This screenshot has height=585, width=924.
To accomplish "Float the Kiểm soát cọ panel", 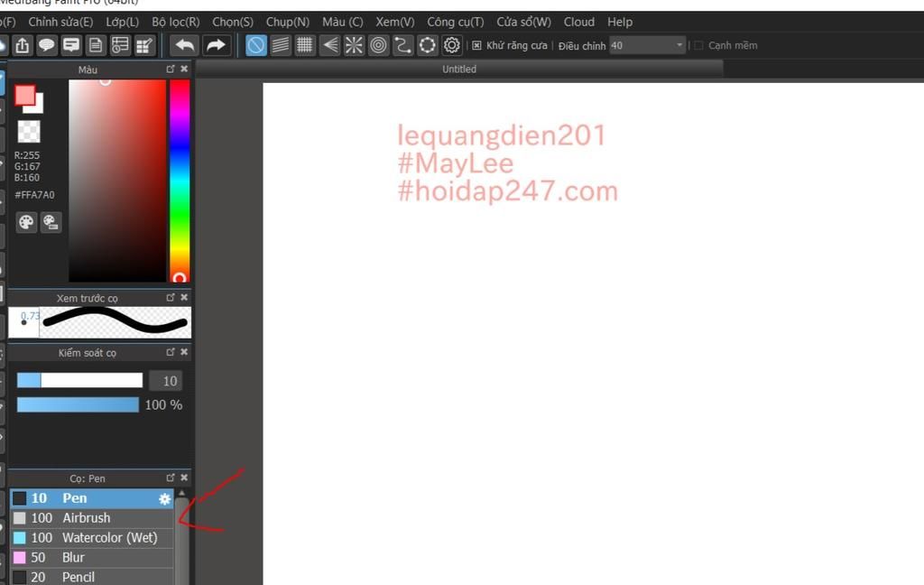I will click(171, 352).
